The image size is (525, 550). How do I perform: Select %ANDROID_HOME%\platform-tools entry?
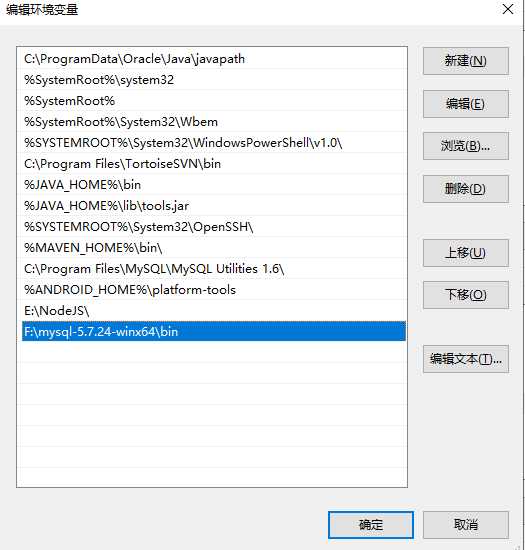click(214, 290)
